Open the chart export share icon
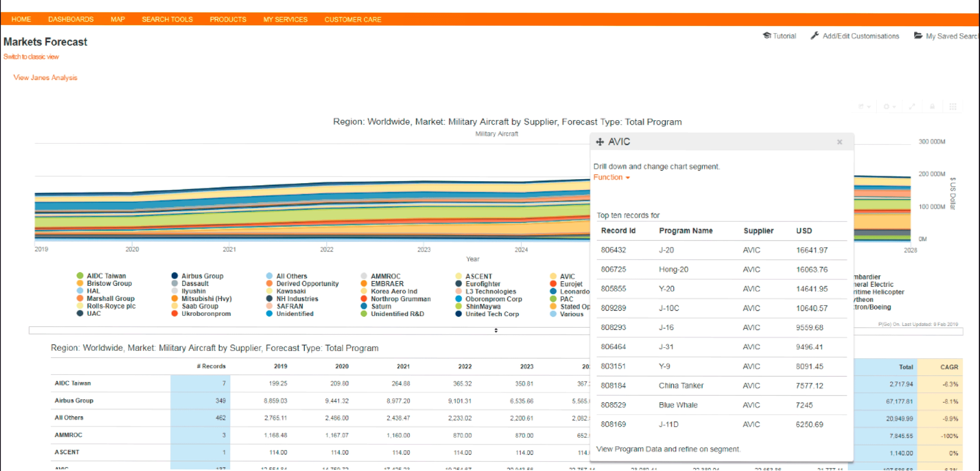This screenshot has width=980, height=471. (x=861, y=106)
